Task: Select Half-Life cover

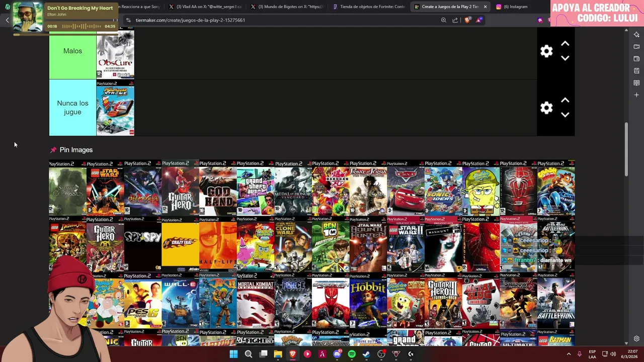Action: (218, 245)
